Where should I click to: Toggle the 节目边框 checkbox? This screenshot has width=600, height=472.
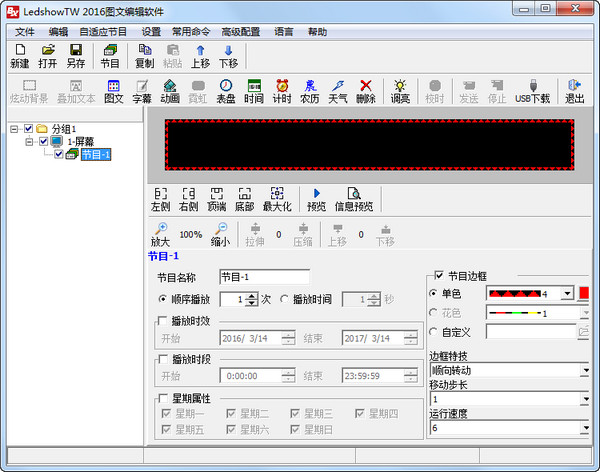(437, 276)
